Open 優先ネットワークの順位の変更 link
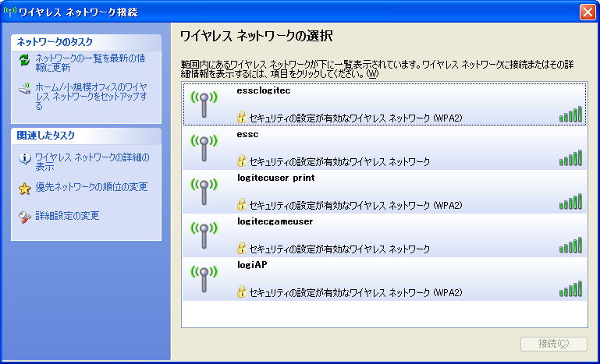 click(x=91, y=187)
